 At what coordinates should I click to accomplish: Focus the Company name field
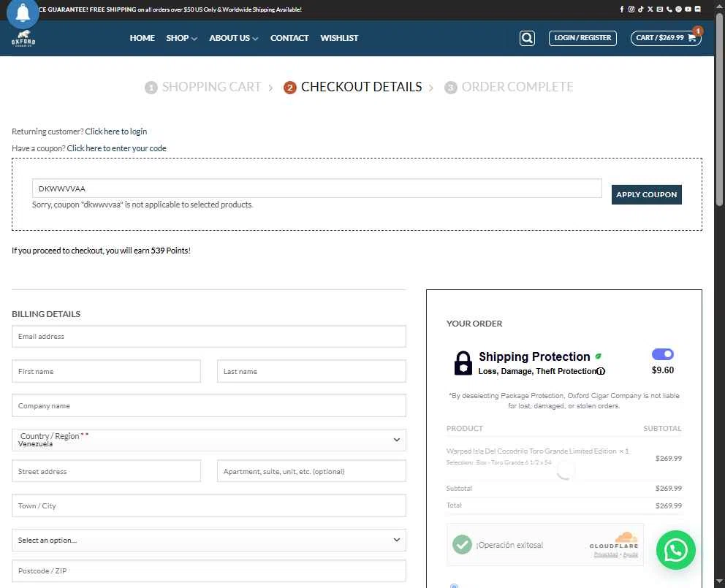209,405
